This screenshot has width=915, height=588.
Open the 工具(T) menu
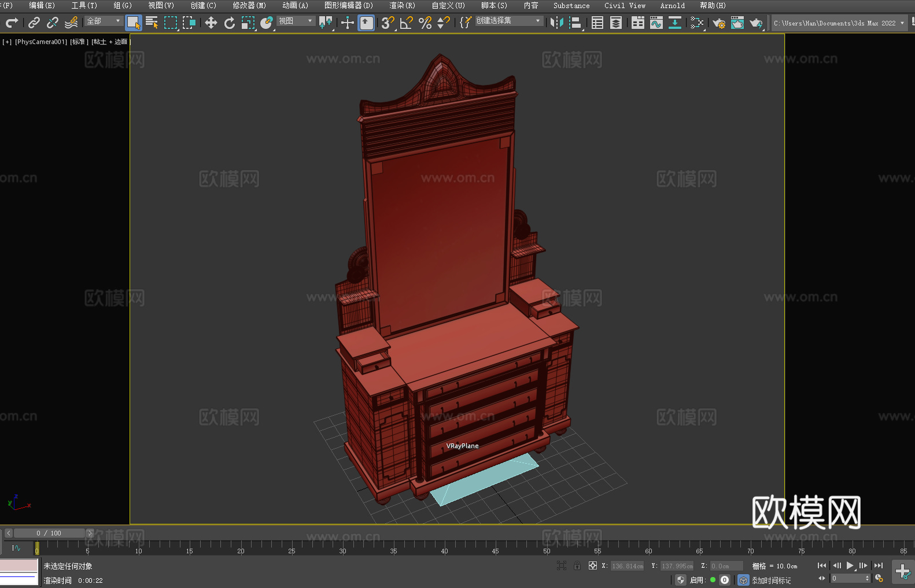click(84, 5)
